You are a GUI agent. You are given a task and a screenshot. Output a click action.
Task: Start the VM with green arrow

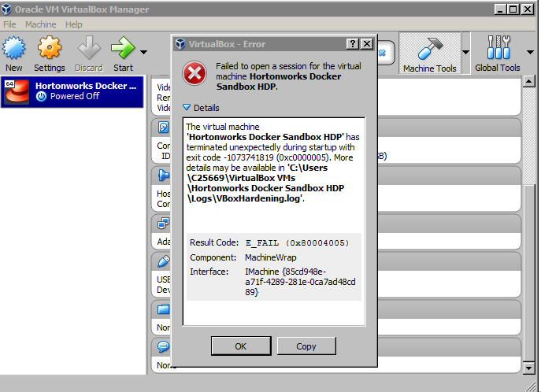(123, 47)
